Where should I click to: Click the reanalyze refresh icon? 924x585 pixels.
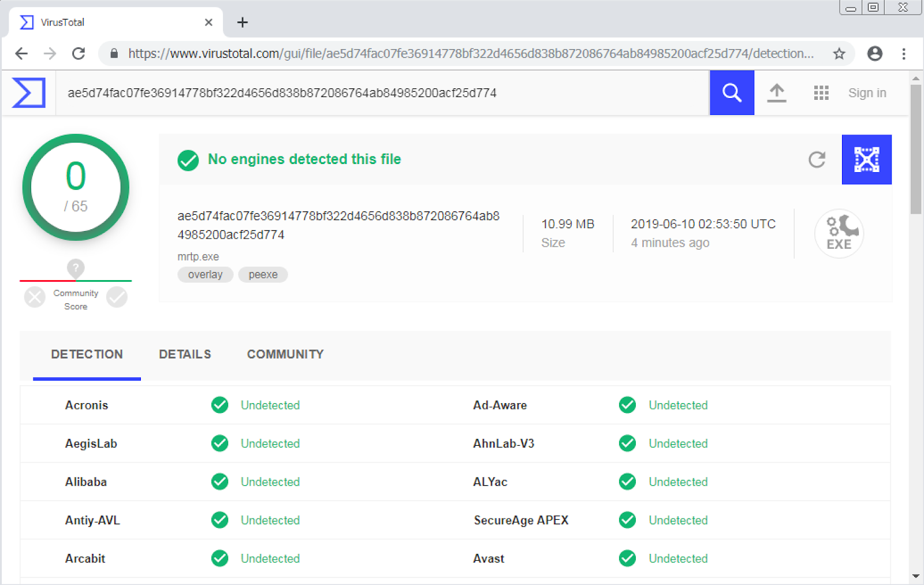click(817, 159)
